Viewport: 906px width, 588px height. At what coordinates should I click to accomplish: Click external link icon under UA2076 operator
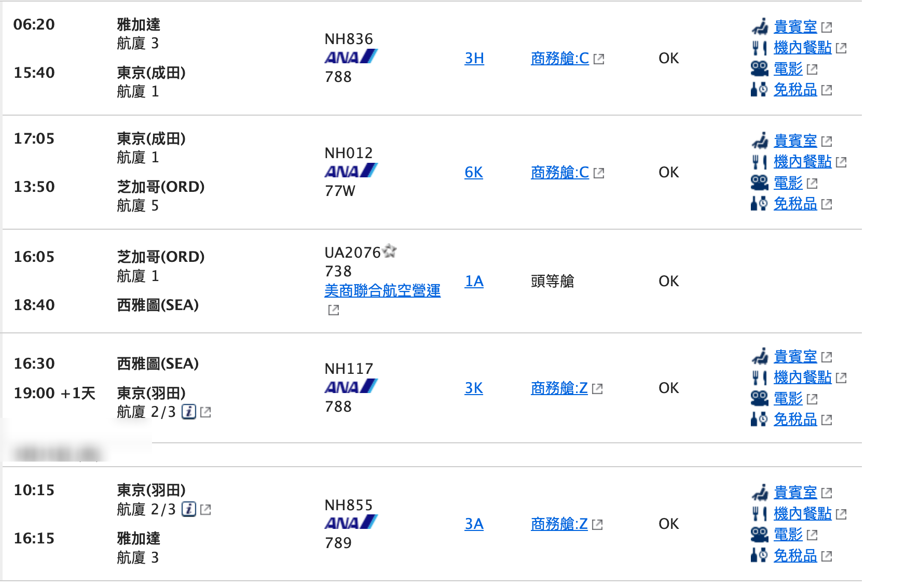point(334,310)
